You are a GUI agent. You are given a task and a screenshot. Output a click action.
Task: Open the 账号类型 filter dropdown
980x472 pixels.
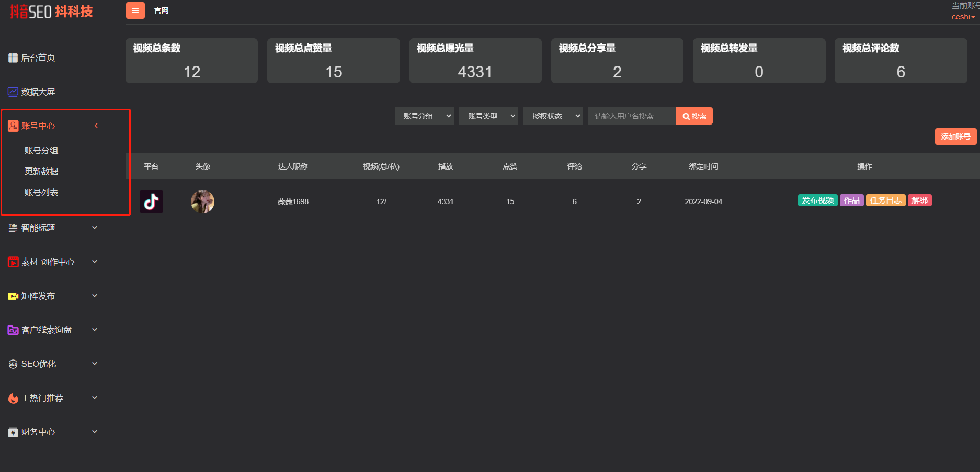pos(488,116)
